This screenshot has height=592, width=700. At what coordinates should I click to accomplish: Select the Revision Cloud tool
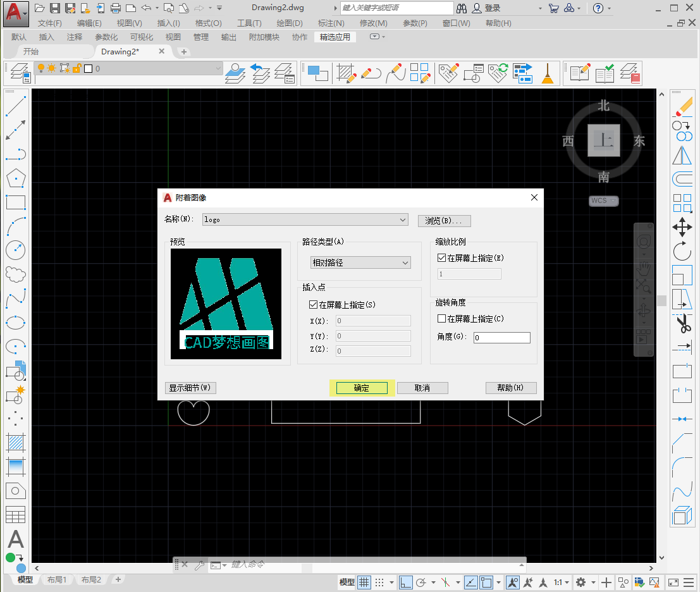click(16, 274)
